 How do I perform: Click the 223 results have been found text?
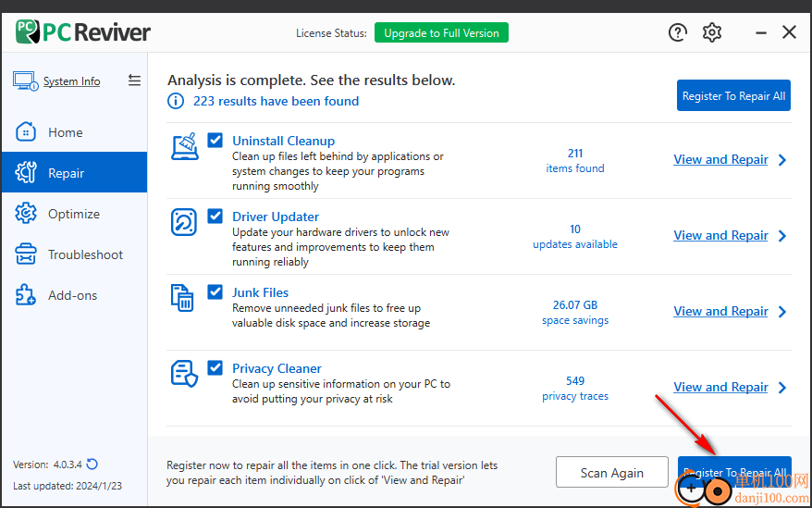coord(276,101)
